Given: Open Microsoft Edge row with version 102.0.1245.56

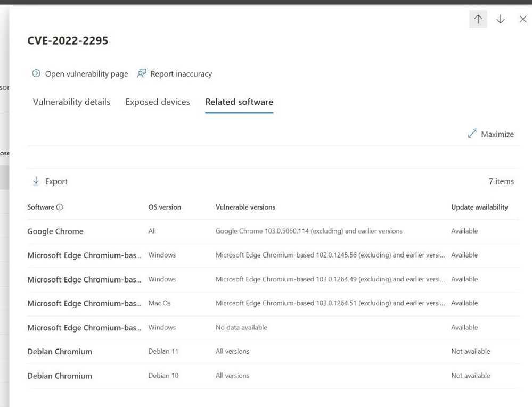Looking at the screenshot, I should pos(273,255).
